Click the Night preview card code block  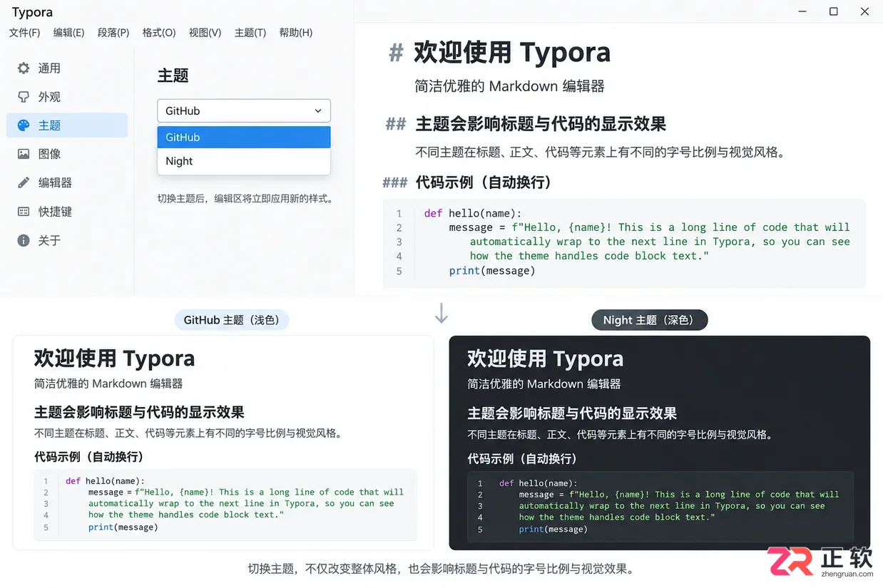[x=660, y=505]
